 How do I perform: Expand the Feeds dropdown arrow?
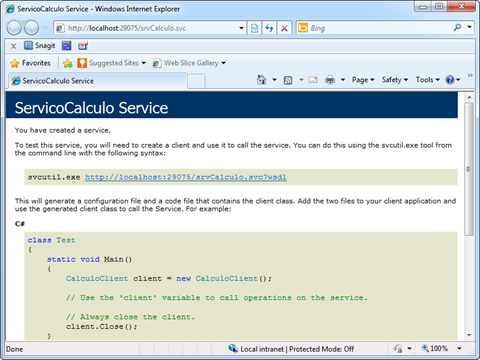click(301, 80)
